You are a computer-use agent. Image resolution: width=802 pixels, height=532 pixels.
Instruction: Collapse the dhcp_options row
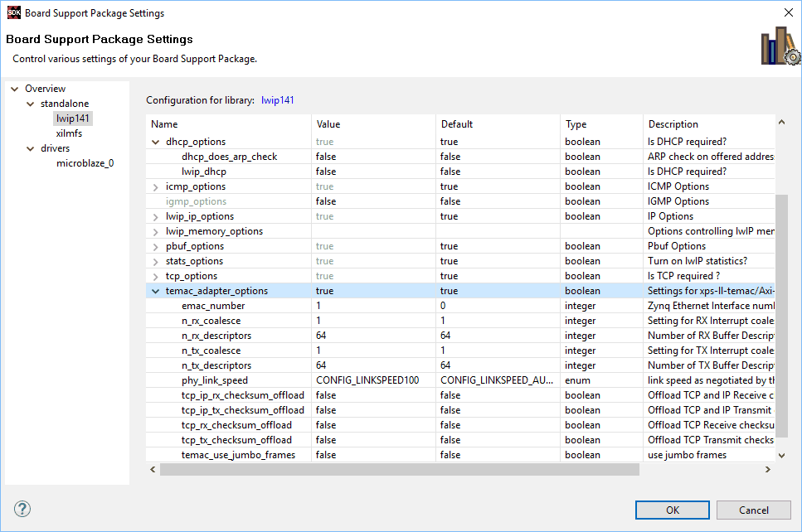[x=155, y=142]
